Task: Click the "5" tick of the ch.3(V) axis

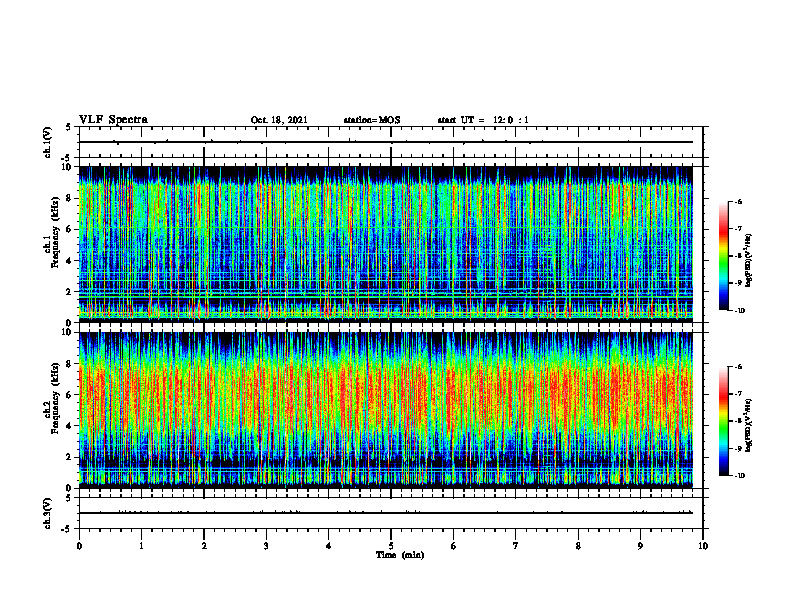Action: [68, 498]
